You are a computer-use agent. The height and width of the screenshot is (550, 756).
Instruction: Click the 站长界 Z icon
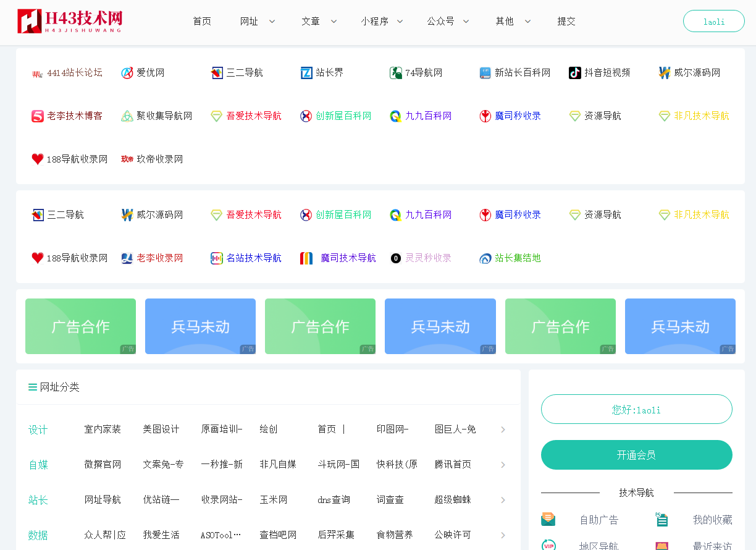[x=306, y=73]
